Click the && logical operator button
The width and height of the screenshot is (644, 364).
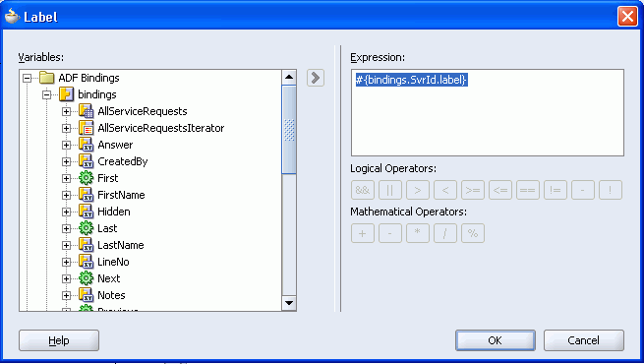[x=363, y=190]
